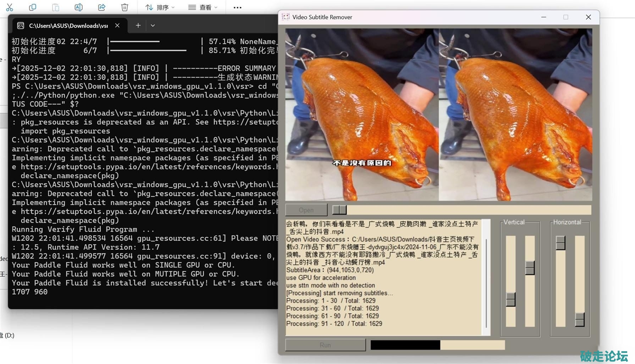635x364 pixels.
Task: Click the Cut scissors icon
Action: coord(10,7)
